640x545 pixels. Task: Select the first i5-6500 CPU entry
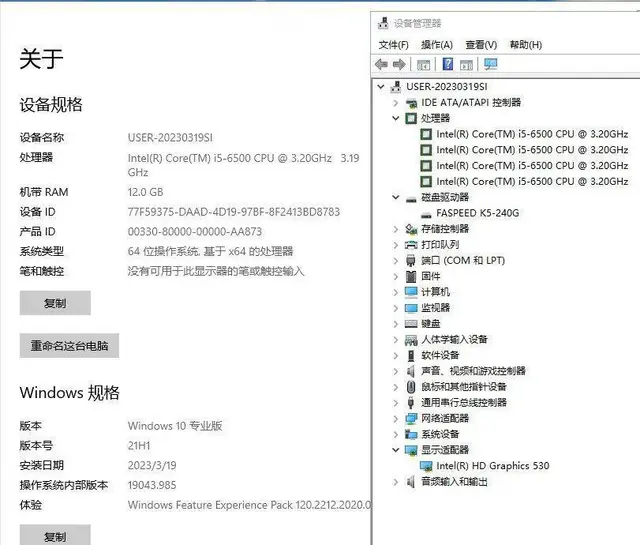532,134
